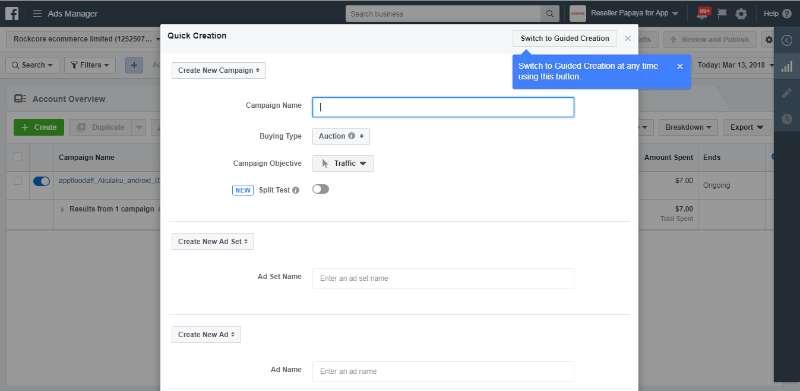The height and width of the screenshot is (391, 800).
Task: Click the flag pages icon in top bar
Action: [722, 14]
